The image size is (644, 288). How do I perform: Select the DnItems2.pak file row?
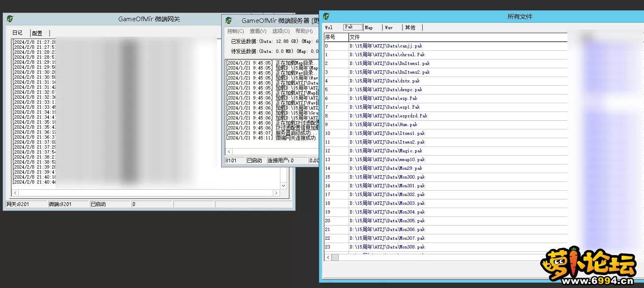coord(445,72)
